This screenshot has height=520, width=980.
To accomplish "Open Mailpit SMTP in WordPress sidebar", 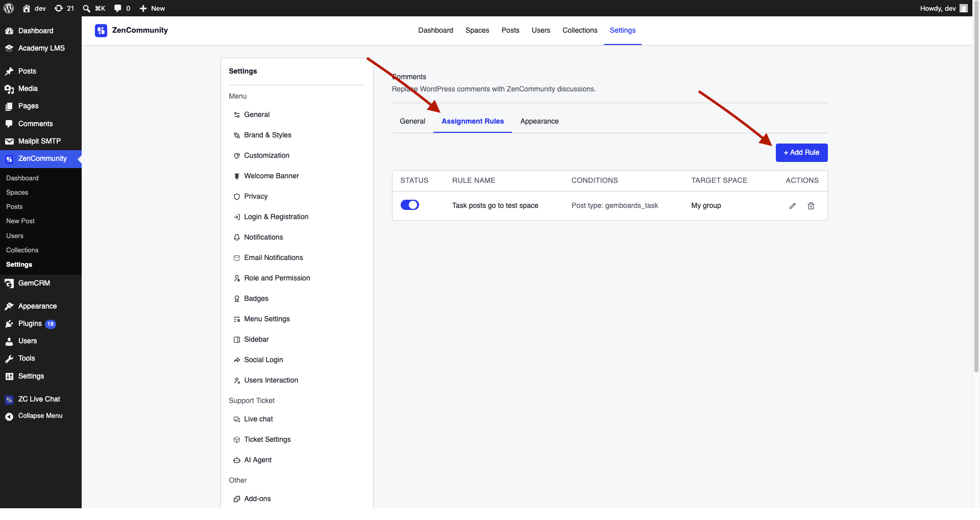I will pyautogui.click(x=41, y=141).
